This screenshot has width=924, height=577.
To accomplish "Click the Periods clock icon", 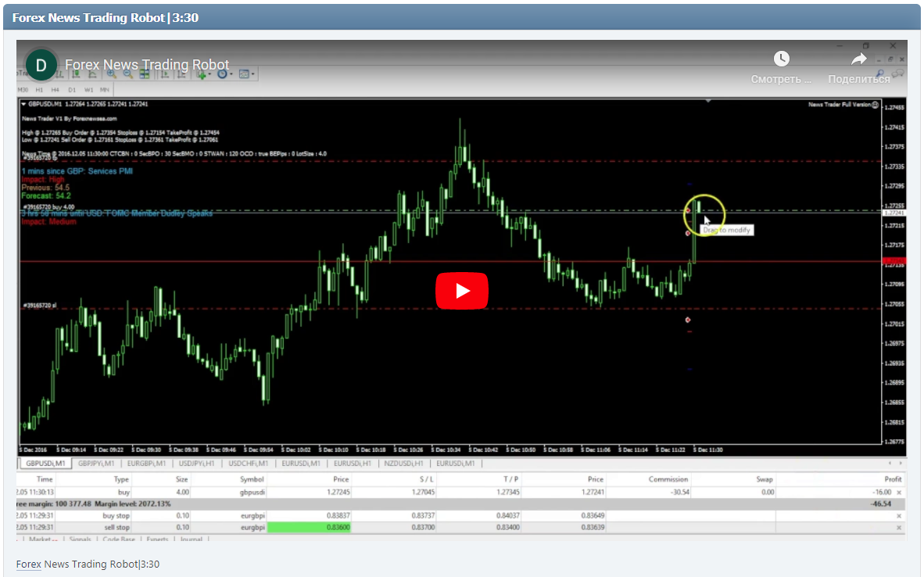I will [222, 75].
